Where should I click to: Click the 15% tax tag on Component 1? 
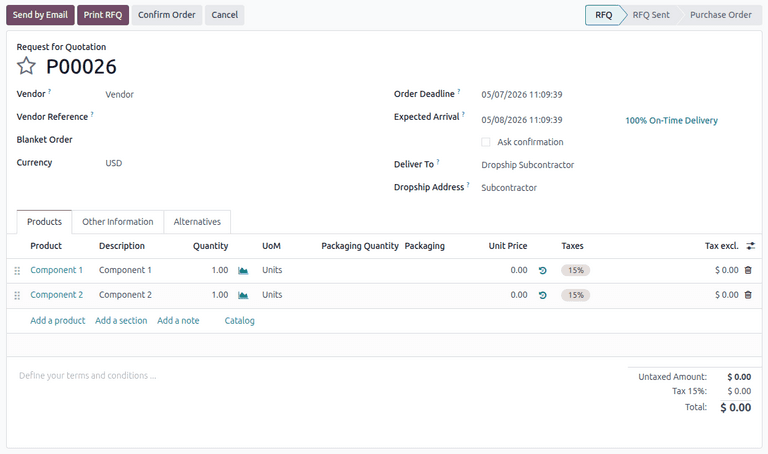pyautogui.click(x=576, y=270)
